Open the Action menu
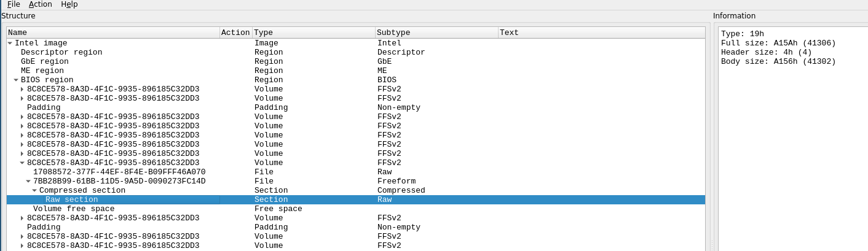This screenshot has height=251, width=868. coord(41,4)
